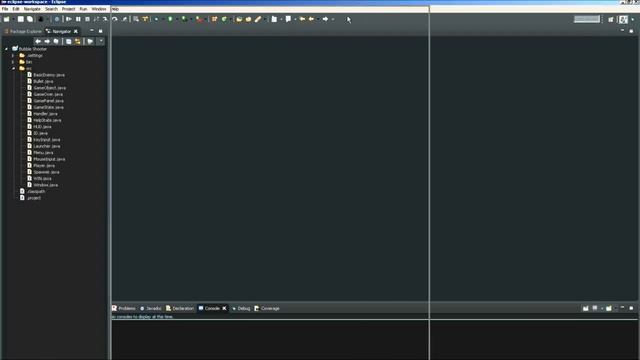Switch to the Javadoc tab
Image resolution: width=640 pixels, height=360 pixels.
coord(151,308)
